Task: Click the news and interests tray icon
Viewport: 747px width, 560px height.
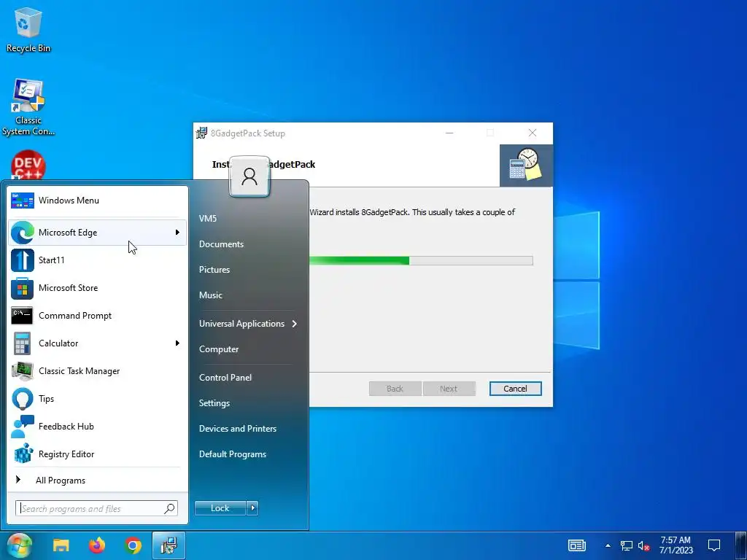Action: pyautogui.click(x=577, y=545)
